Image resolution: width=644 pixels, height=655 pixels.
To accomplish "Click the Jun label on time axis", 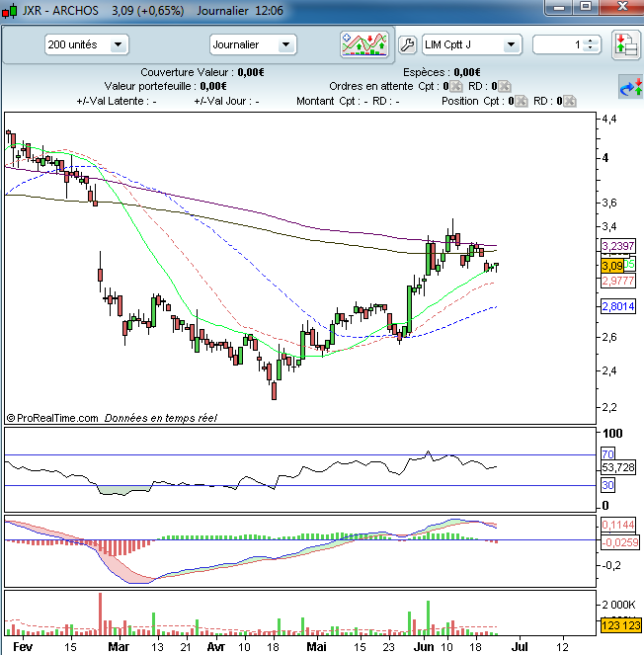I will point(424,647).
